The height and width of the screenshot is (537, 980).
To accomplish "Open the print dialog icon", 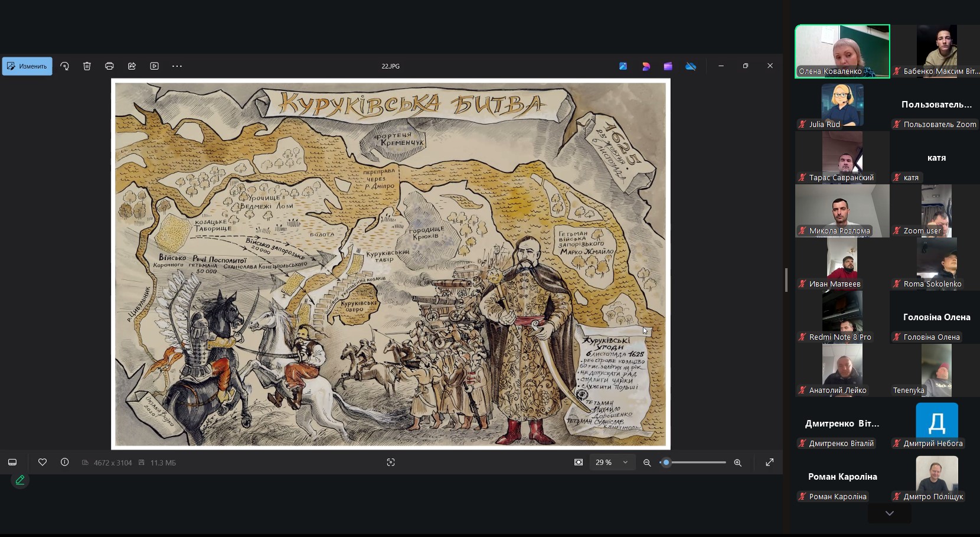I will click(x=109, y=66).
